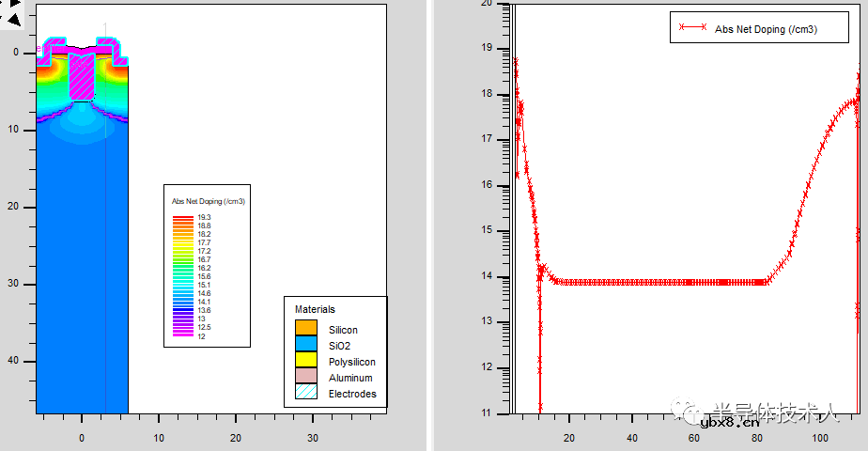
Task: Click the hatched gate electrode in device structure
Action: pyautogui.click(x=82, y=77)
